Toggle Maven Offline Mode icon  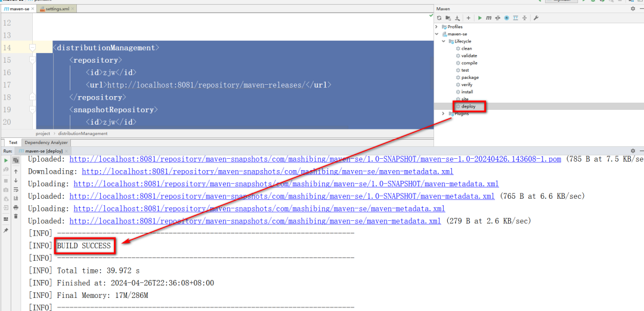coord(498,18)
